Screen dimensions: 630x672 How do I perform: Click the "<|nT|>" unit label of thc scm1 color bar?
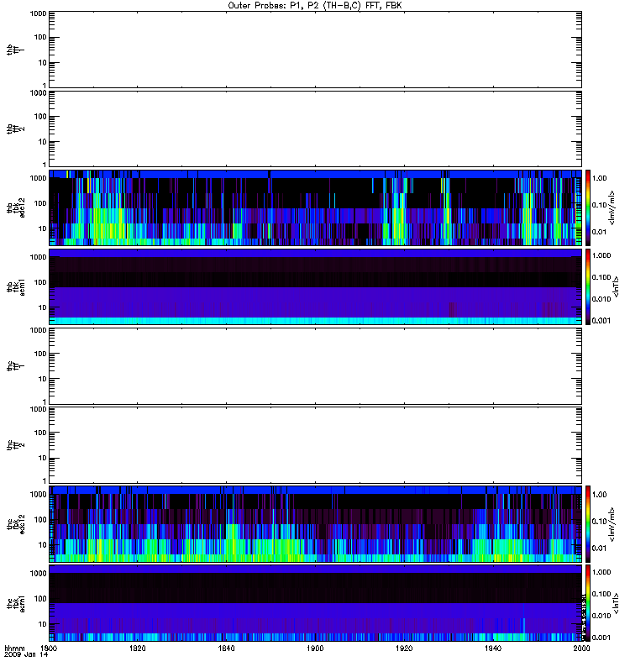coord(617,603)
